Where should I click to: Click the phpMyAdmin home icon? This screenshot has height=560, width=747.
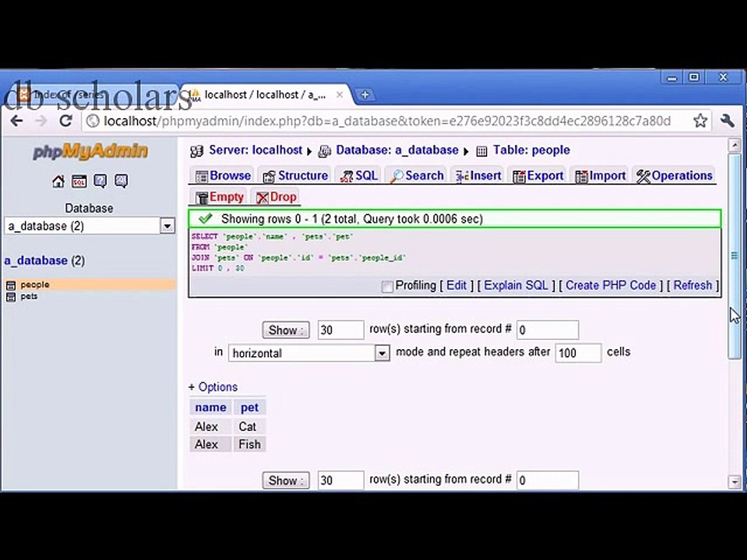point(58,181)
